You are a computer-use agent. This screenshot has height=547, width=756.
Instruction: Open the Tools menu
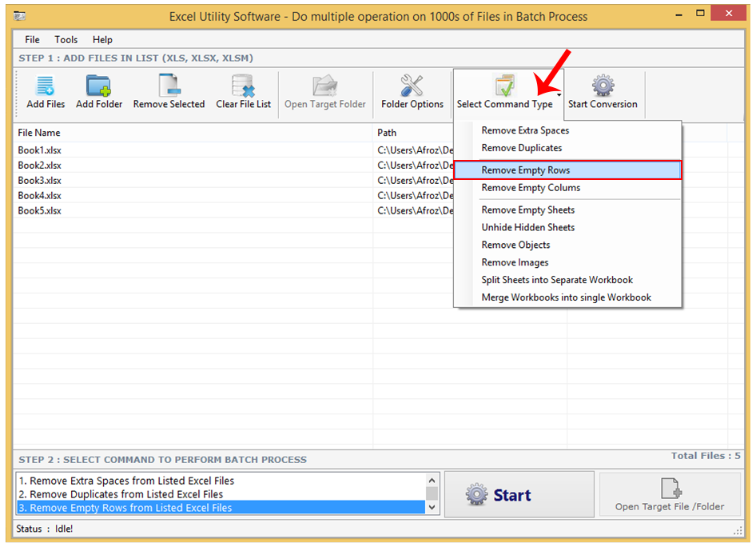click(66, 39)
